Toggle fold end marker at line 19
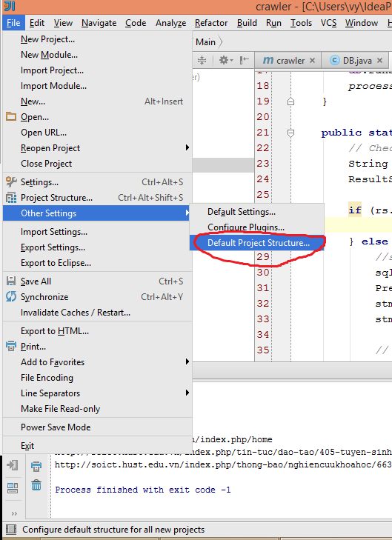The width and height of the screenshot is (392, 540). click(x=290, y=101)
